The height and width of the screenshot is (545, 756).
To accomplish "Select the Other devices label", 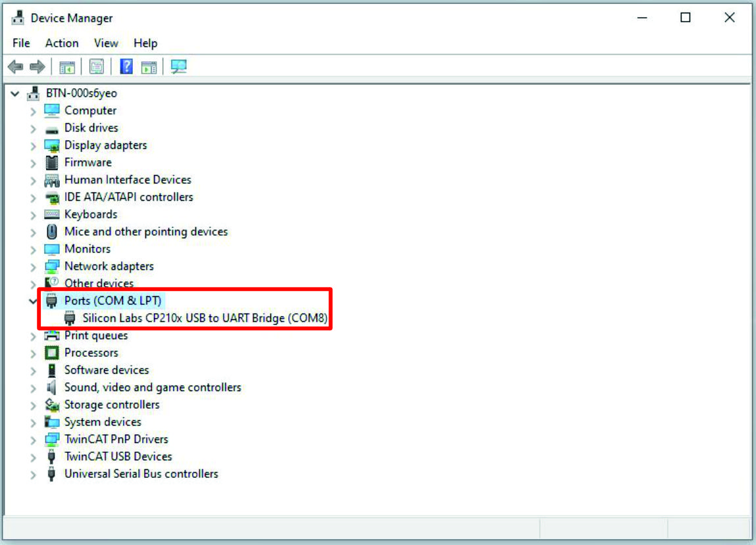I will pos(99,283).
